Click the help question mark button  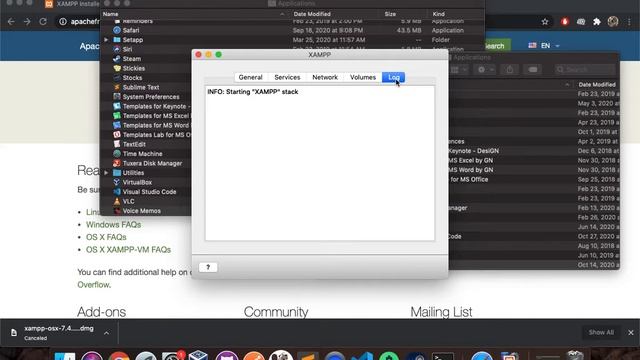point(208,267)
